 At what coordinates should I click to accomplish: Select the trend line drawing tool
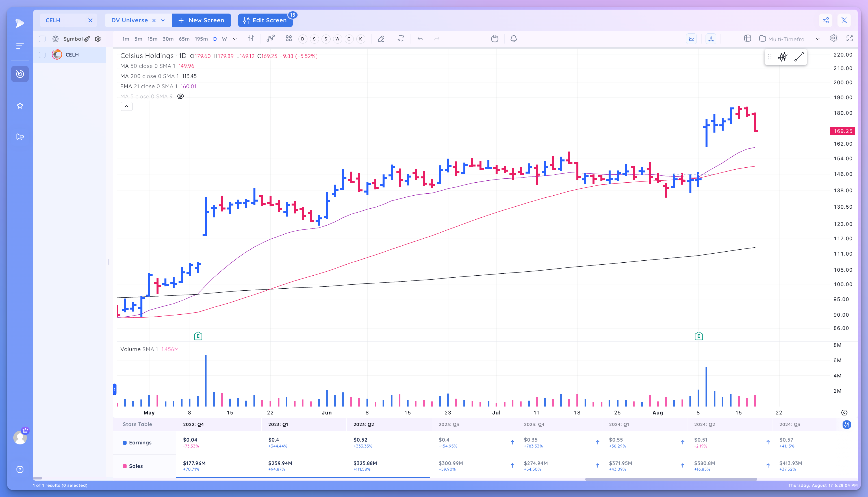pyautogui.click(x=799, y=57)
